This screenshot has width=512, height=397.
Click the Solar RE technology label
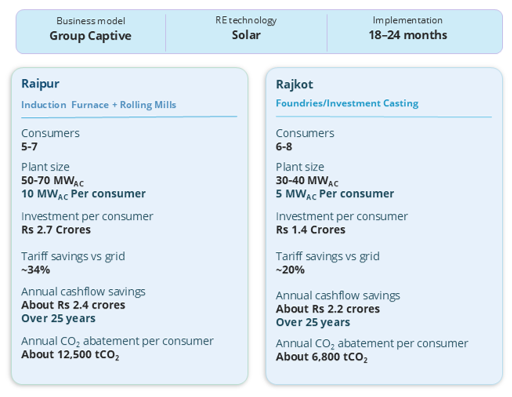pyautogui.click(x=246, y=35)
